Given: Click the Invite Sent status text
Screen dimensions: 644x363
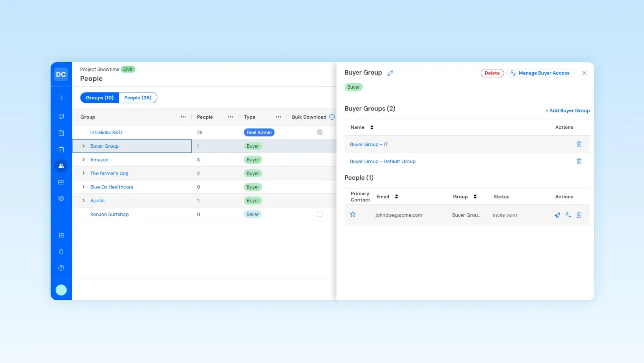Looking at the screenshot, I should pos(505,216).
